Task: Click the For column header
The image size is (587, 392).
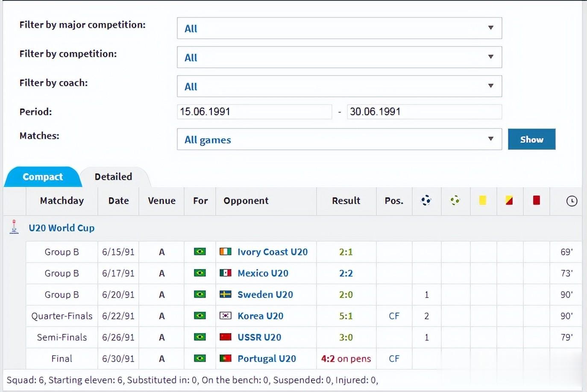Action: point(200,201)
